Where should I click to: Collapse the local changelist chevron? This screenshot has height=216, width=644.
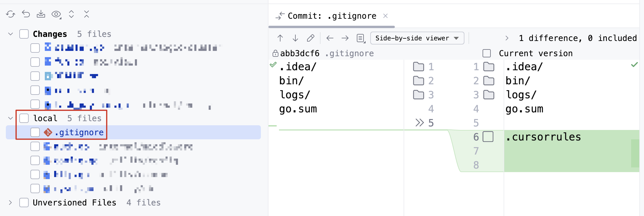pos(11,118)
